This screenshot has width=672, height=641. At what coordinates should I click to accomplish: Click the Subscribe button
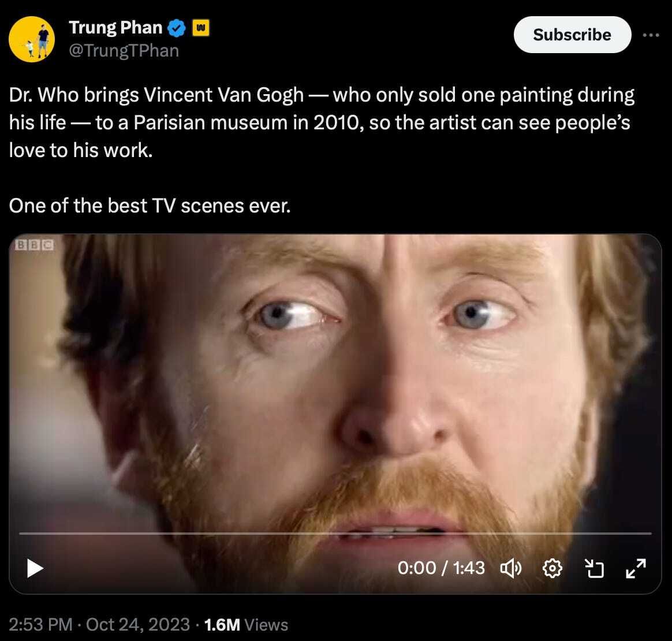tap(572, 35)
